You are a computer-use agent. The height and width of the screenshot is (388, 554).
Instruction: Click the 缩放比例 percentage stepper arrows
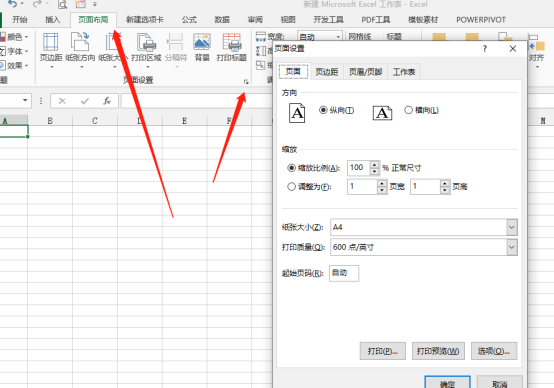coord(375,167)
